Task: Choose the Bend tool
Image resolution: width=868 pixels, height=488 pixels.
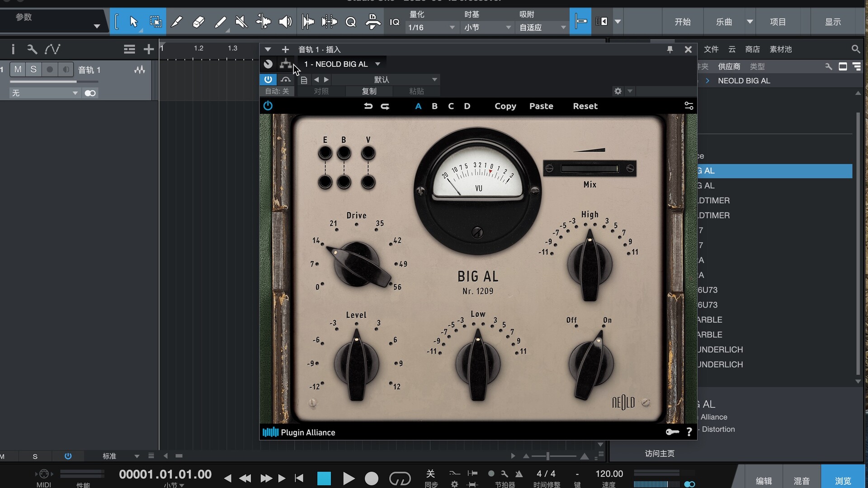Action: pyautogui.click(x=263, y=22)
